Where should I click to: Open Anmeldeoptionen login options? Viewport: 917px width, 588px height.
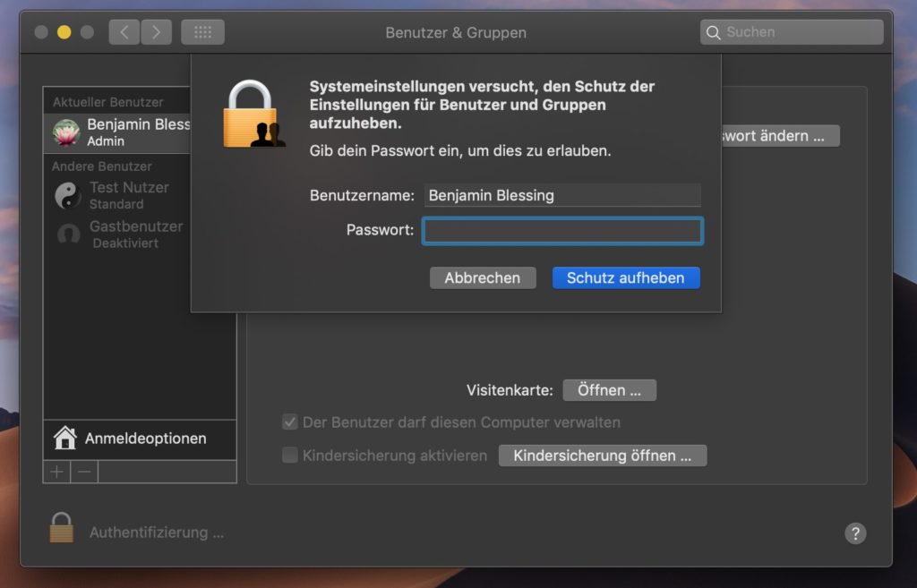coord(140,439)
